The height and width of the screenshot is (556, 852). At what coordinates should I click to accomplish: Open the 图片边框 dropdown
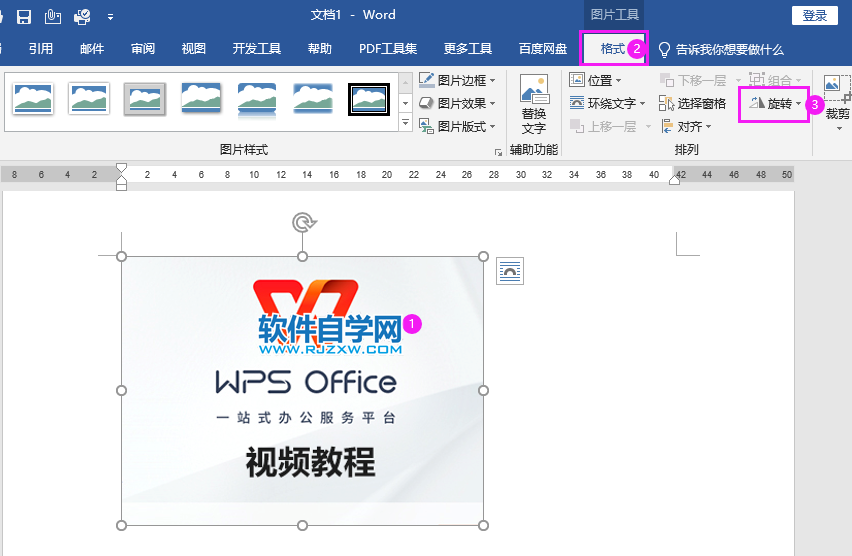[x=458, y=80]
